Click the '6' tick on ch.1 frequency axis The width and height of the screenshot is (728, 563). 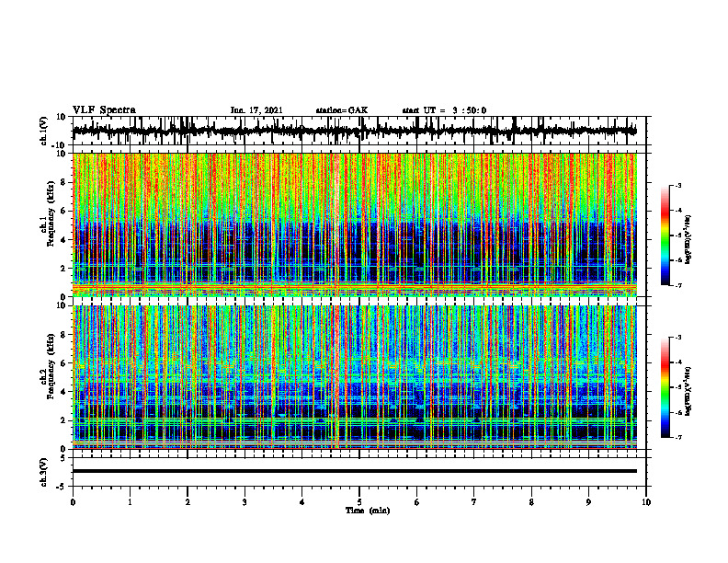tap(63, 211)
